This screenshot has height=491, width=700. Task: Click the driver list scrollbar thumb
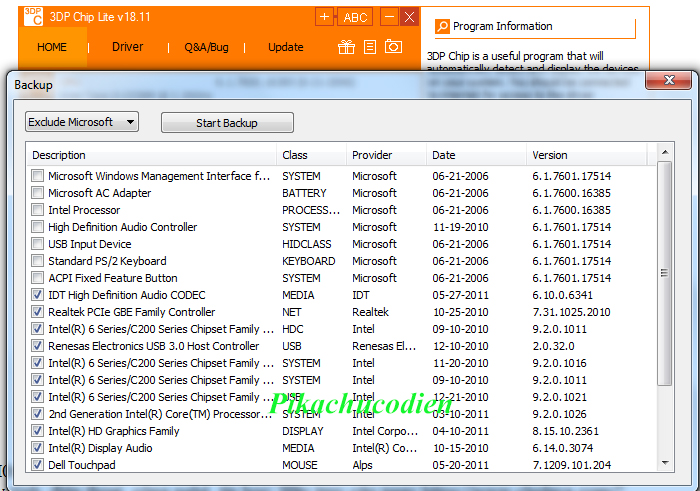pyautogui.click(x=665, y=273)
